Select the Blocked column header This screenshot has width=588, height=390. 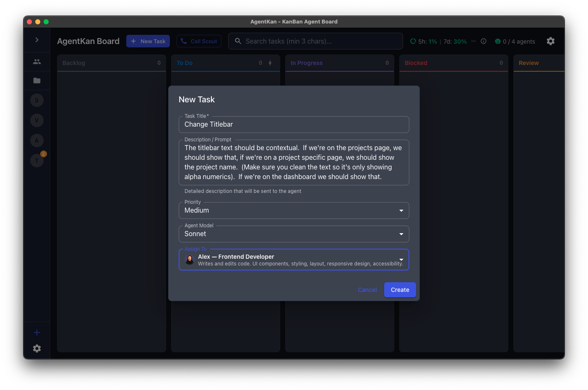(416, 63)
